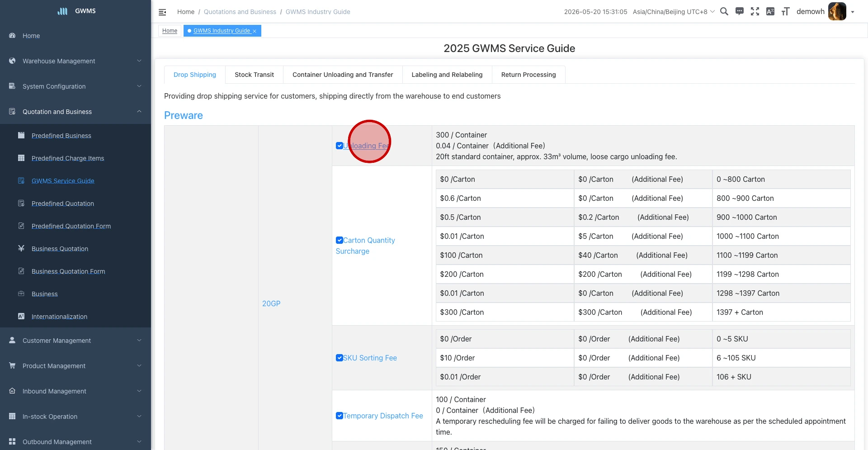
Task: Open the font size icon
Action: tap(786, 12)
